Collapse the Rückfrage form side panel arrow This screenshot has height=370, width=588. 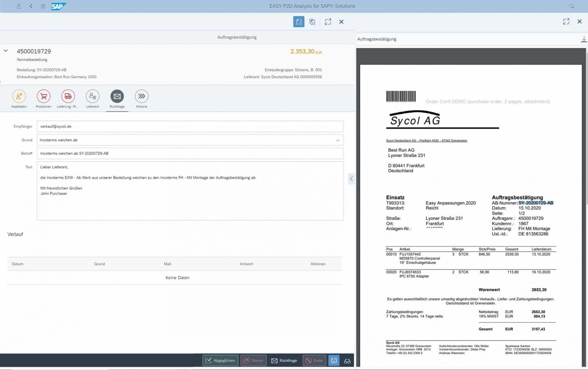(351, 178)
